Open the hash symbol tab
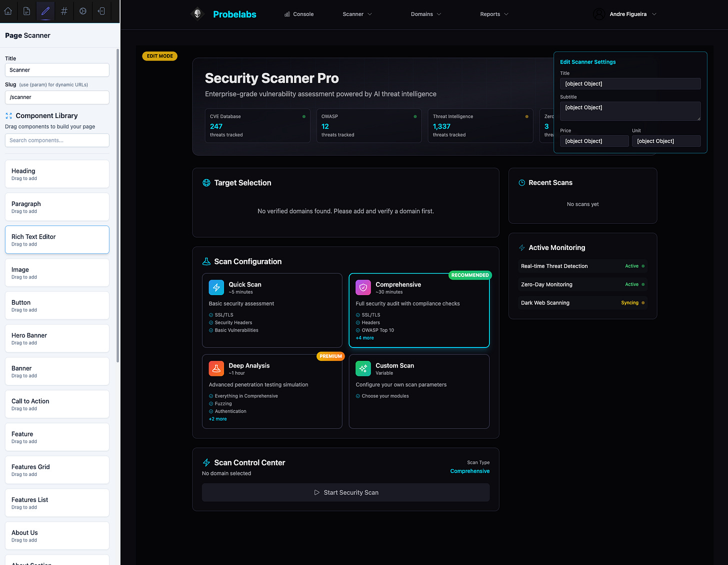 point(64,11)
